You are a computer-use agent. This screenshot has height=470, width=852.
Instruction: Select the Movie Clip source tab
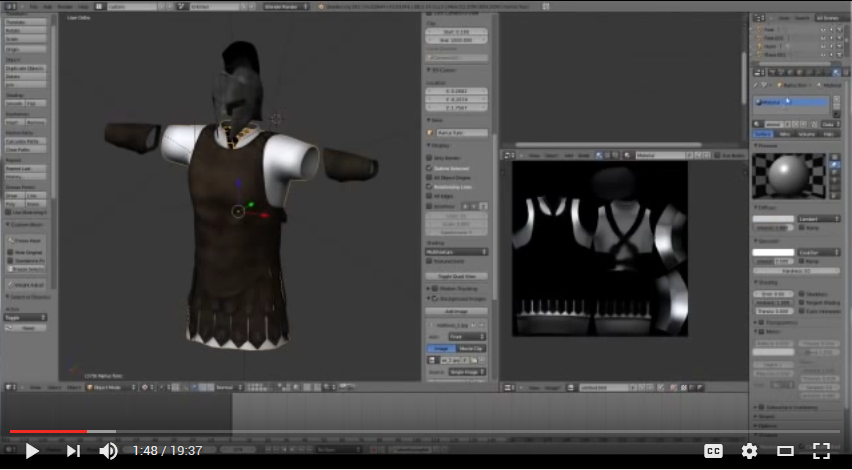coord(471,348)
